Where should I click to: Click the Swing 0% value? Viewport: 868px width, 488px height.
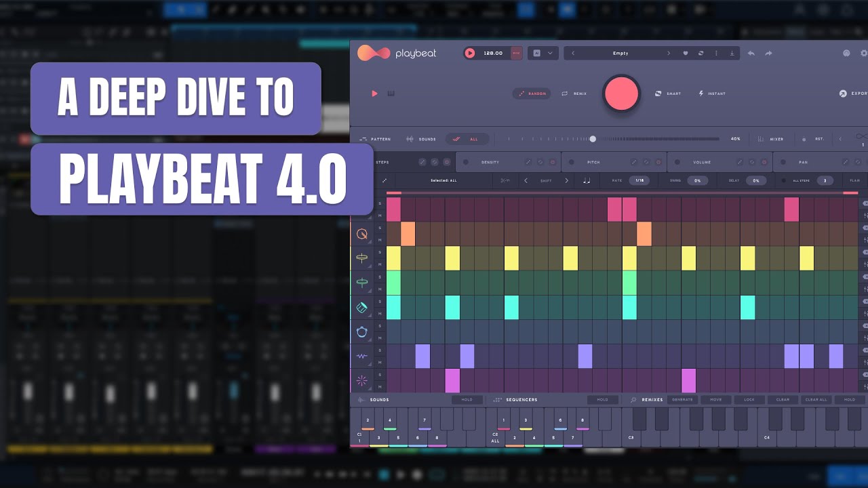(697, 180)
